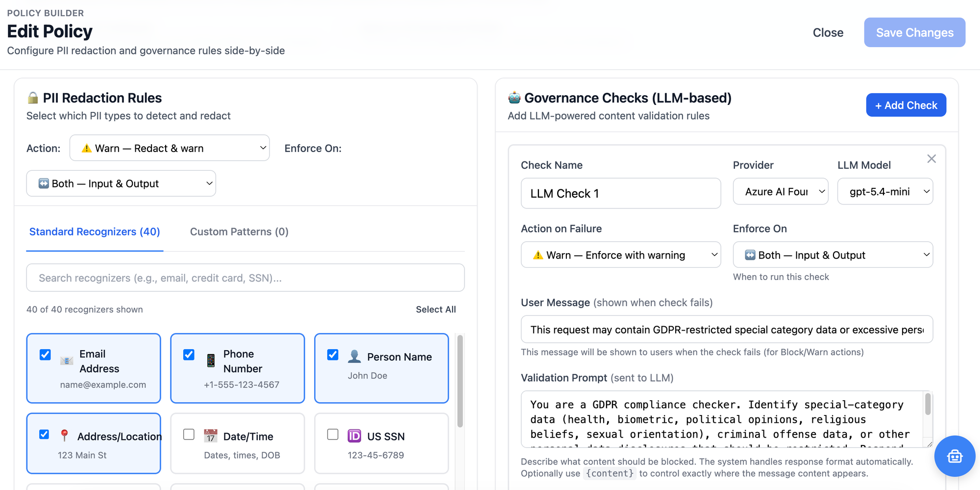This screenshot has height=490, width=980.
Task: Open the floating chatbot assistant icon
Action: [954, 456]
